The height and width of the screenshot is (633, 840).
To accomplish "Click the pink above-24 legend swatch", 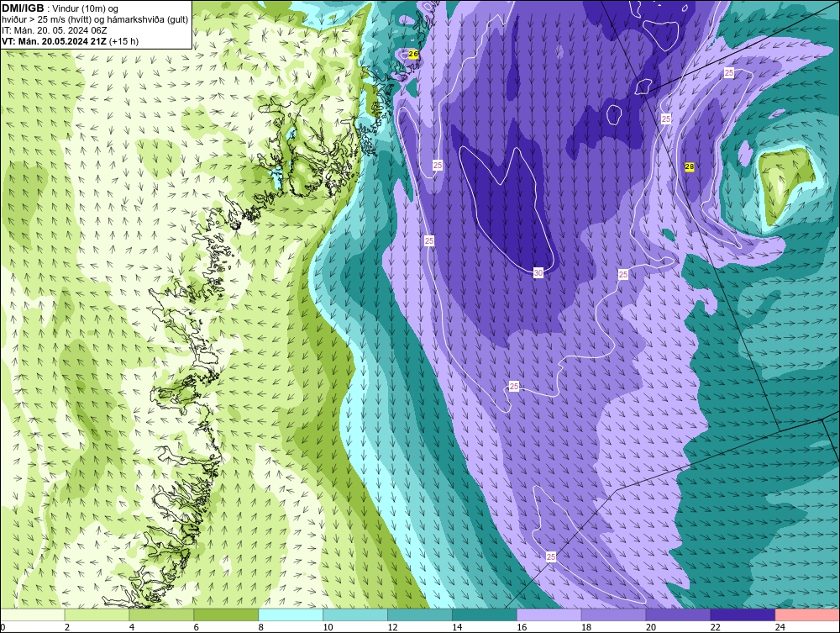I will click(806, 615).
